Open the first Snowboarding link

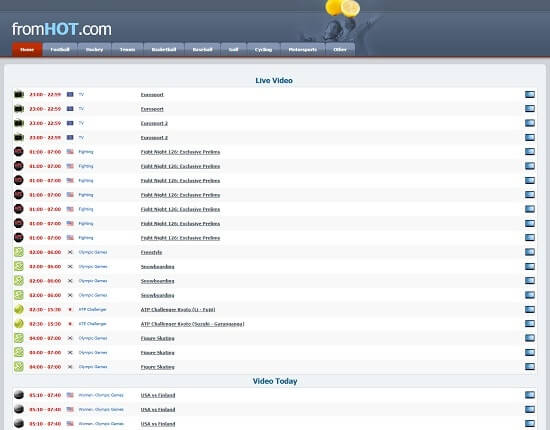tap(157, 267)
